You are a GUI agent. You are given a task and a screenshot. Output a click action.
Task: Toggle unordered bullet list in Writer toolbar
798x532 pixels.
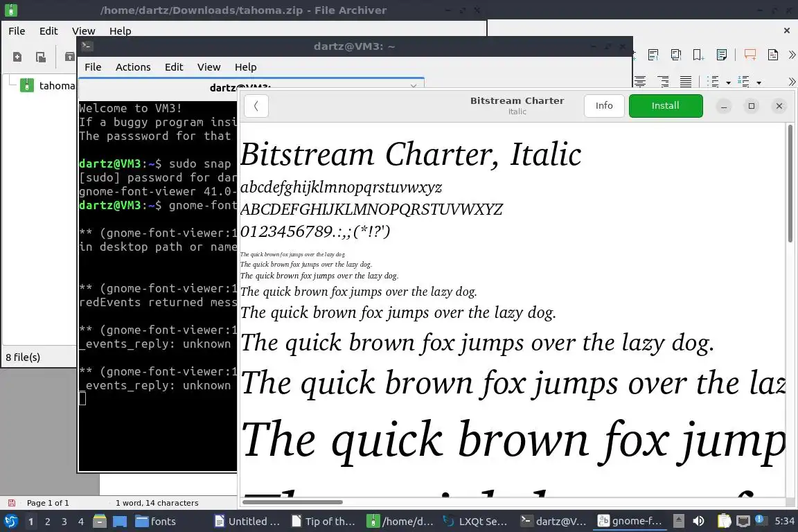(x=713, y=82)
